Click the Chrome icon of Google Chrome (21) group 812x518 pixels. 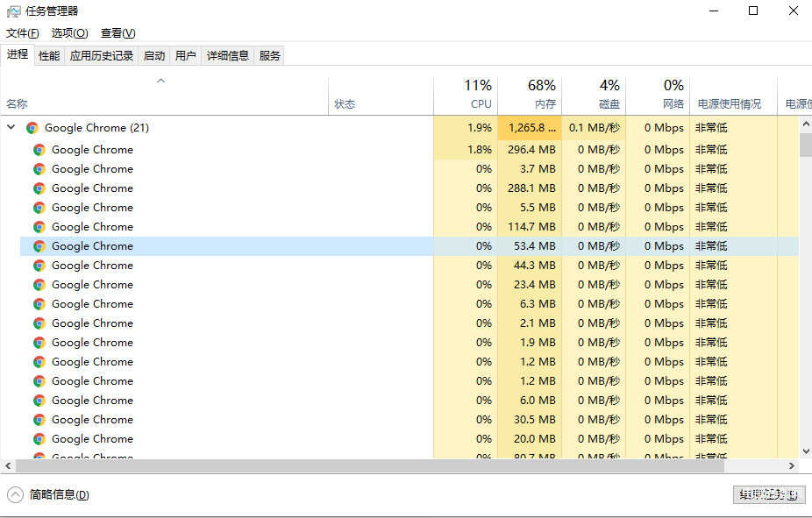32,128
